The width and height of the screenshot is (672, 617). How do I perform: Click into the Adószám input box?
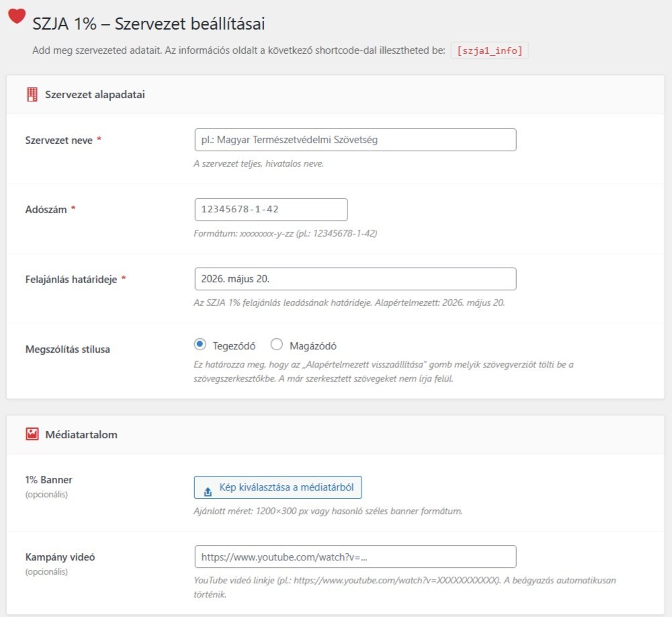(271, 210)
